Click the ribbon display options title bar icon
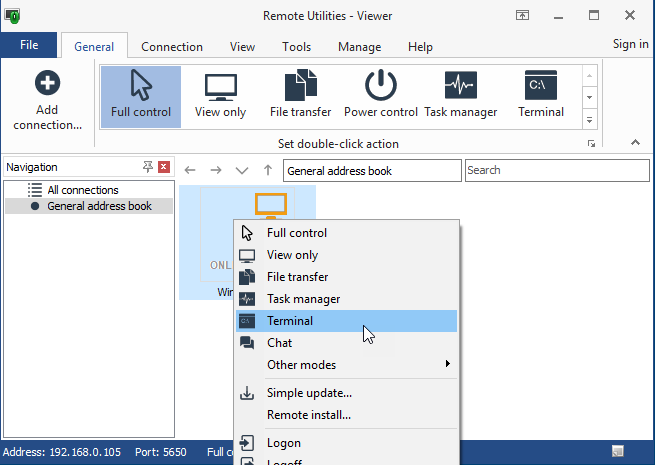The image size is (655, 465). pos(522,15)
